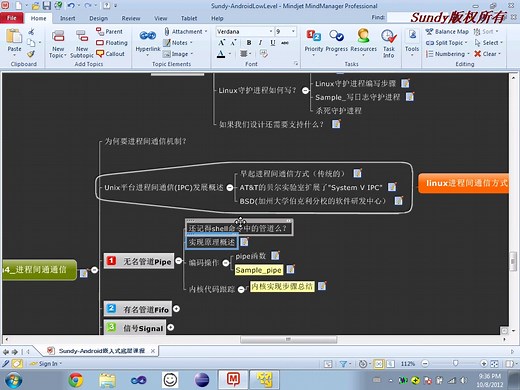Open Windows Start menu orb
This screenshot has width=520, height=390.
click(x=13, y=380)
